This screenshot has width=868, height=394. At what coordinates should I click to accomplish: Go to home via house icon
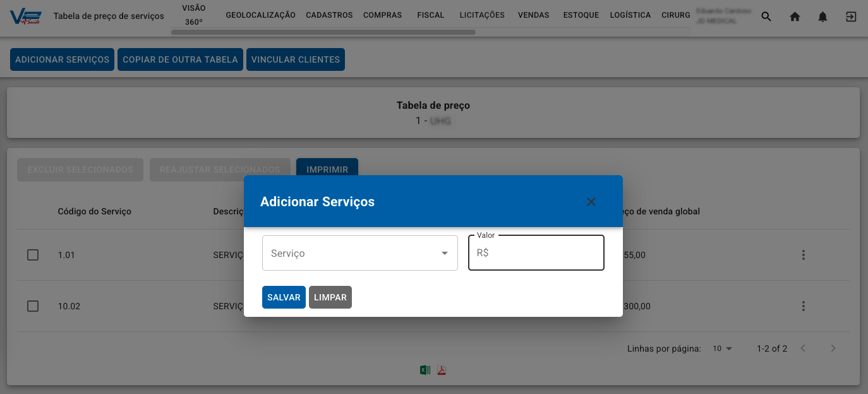795,17
